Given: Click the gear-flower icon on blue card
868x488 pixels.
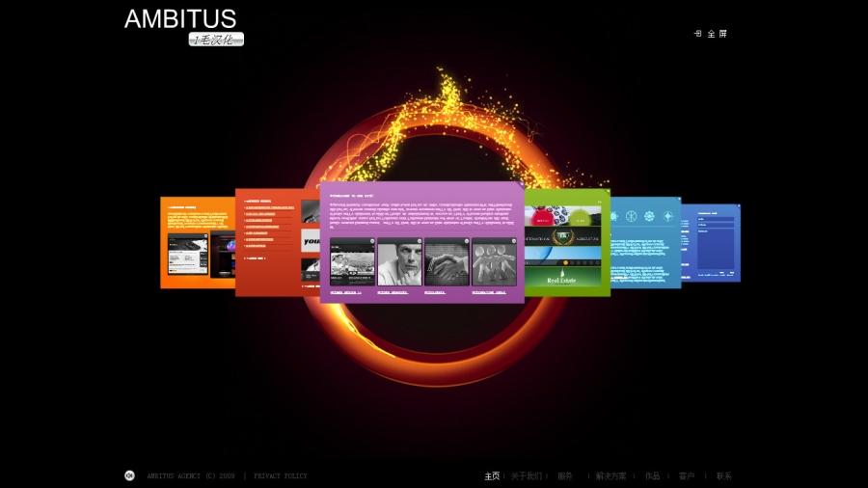Looking at the screenshot, I should (x=649, y=216).
